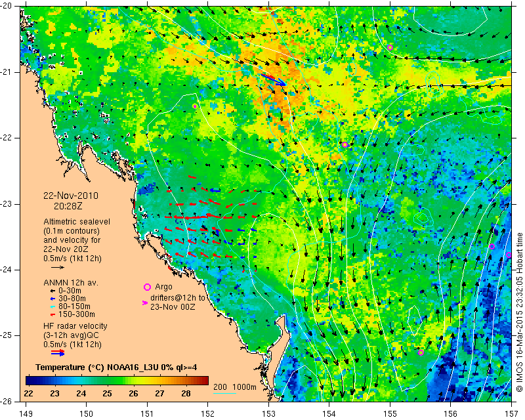Click the '23-Nov 00Z' legend text
Viewport: 525px width, 420px height.
(x=173, y=306)
